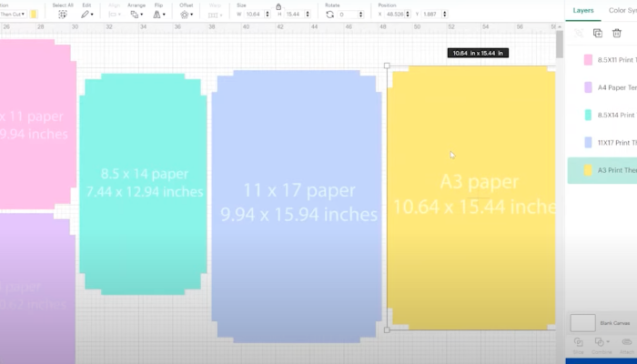
Task: Select the 8.5X14 Print Then Cut layer
Action: point(602,115)
